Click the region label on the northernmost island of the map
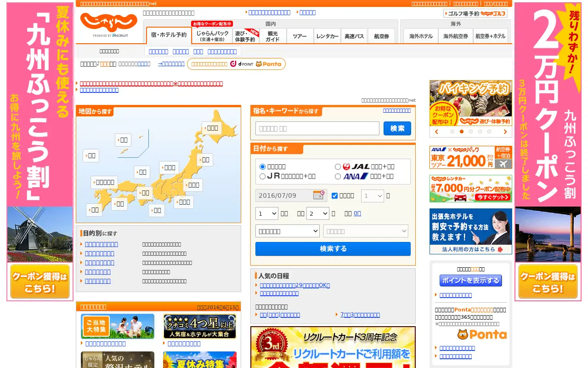This screenshot has width=588, height=368. 212,128
